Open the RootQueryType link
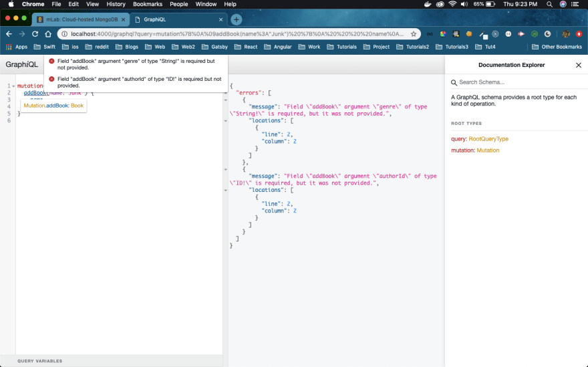 click(x=488, y=139)
